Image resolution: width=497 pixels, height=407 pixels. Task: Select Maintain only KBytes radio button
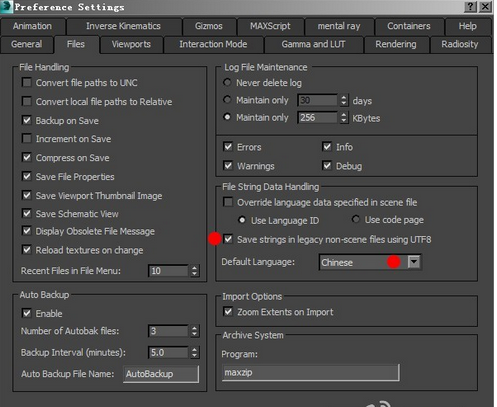click(227, 117)
